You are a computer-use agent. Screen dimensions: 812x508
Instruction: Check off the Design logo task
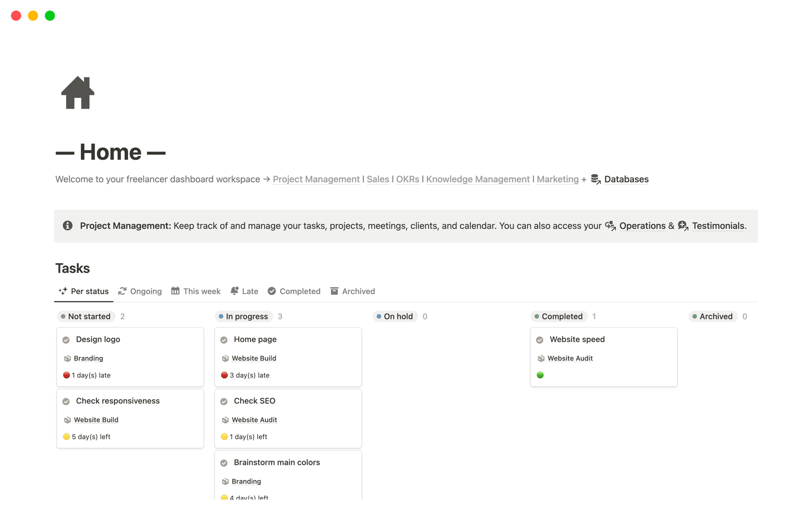tap(66, 340)
